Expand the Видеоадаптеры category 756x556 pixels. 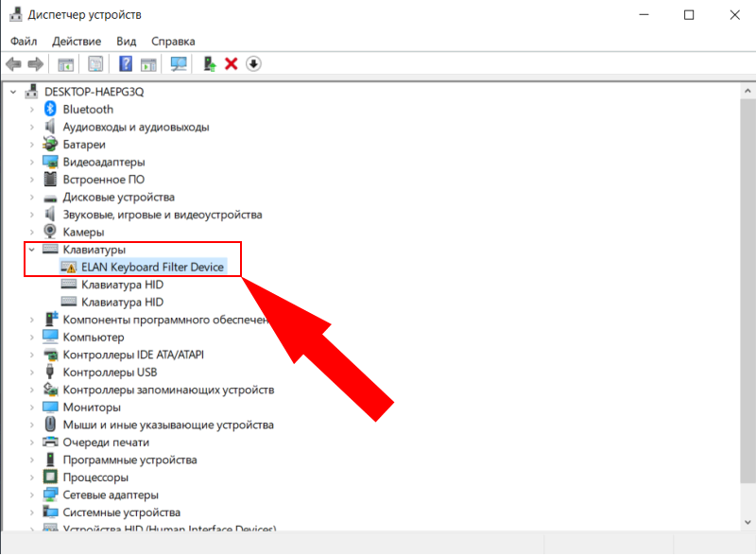(32, 162)
